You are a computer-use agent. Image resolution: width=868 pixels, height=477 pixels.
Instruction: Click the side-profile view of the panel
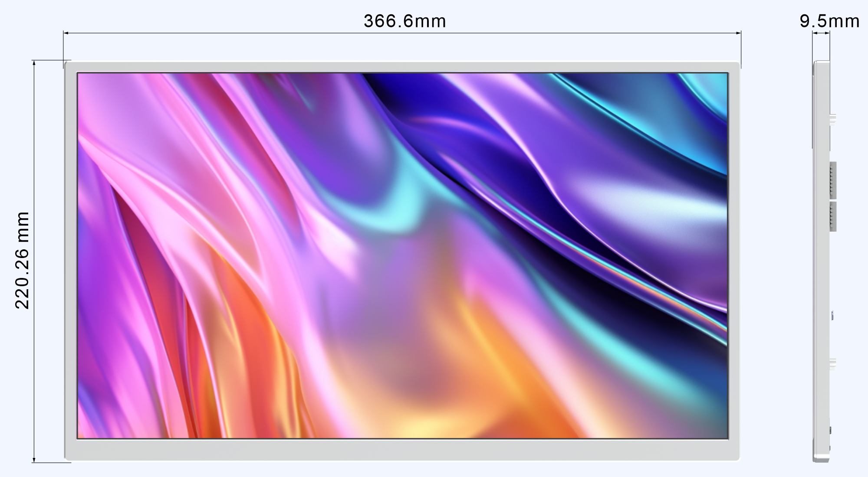[x=824, y=261]
